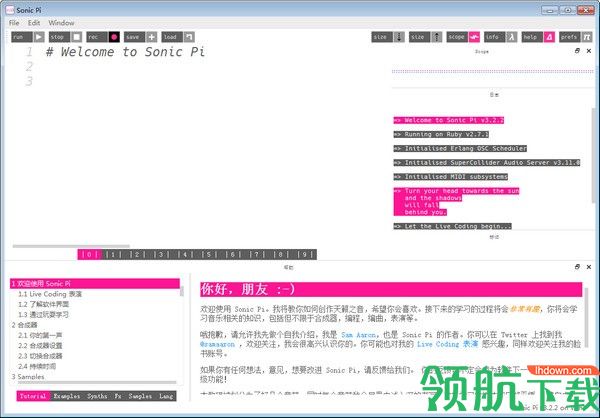Viewport: 600px width, 418px height.
Task: Switch to buffer 0 tab
Action: (x=89, y=254)
